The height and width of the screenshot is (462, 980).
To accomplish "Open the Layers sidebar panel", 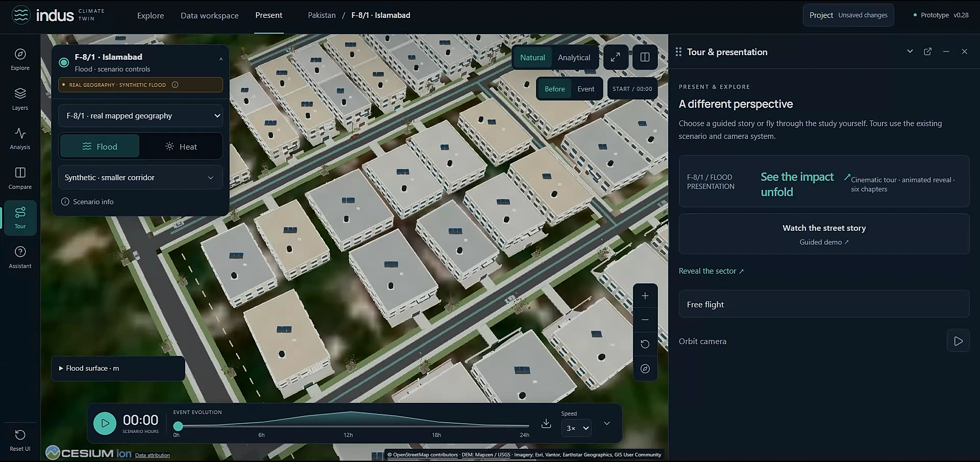I will [20, 99].
